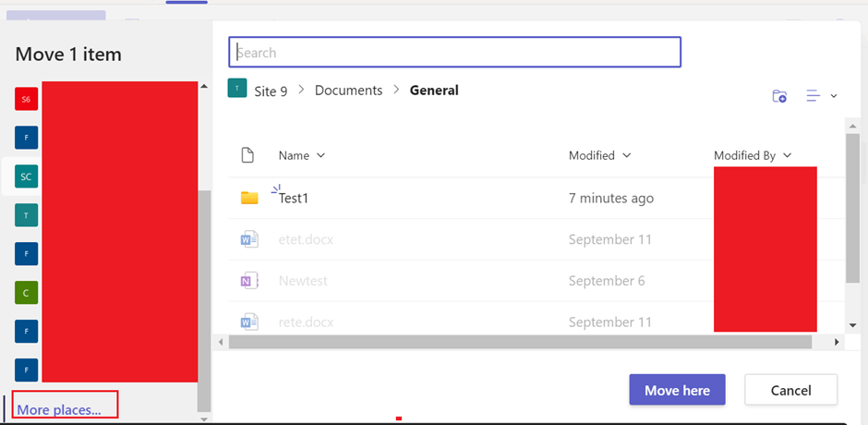Screen dimensions: 868x425
Task: Open the Modified By column dropdown
Action: click(787, 156)
